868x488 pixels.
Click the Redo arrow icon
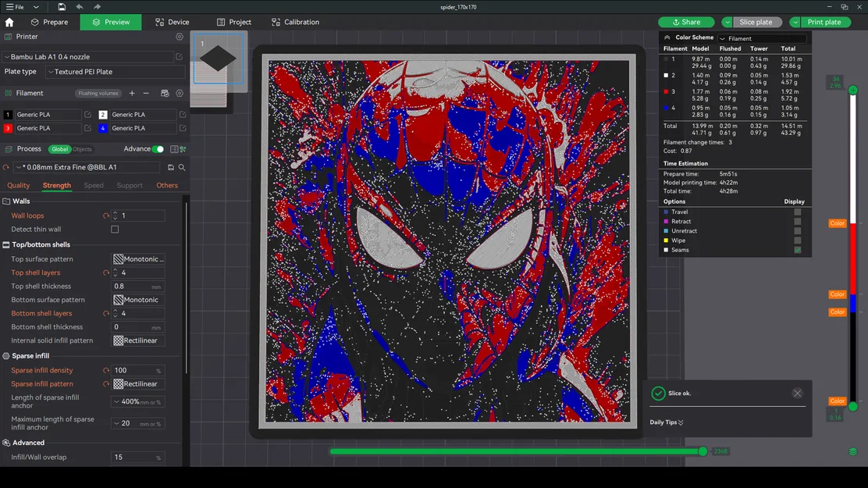(x=95, y=6)
